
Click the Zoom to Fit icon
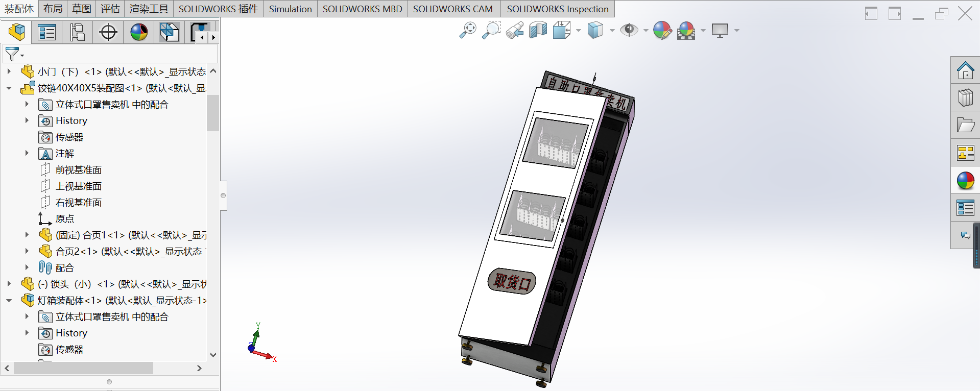(x=467, y=30)
